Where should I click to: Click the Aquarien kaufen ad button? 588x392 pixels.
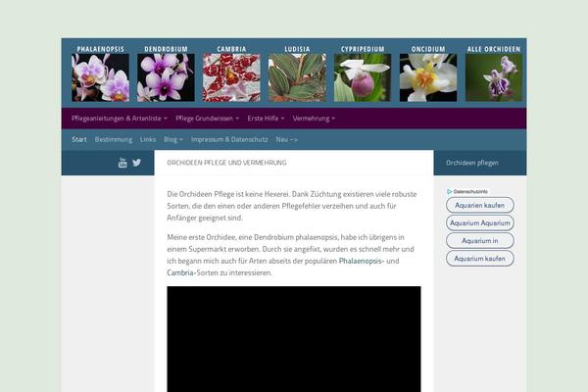coord(479,205)
